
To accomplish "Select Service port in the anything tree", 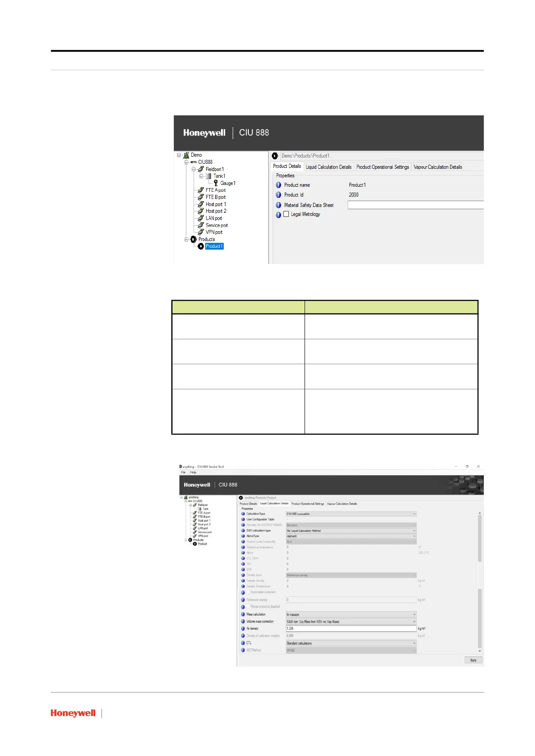I will click(x=205, y=532).
